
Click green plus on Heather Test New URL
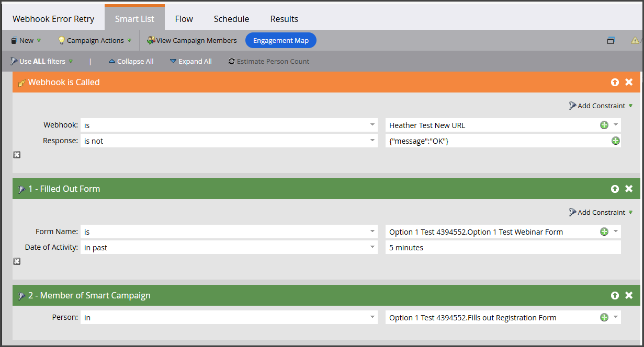click(x=604, y=125)
